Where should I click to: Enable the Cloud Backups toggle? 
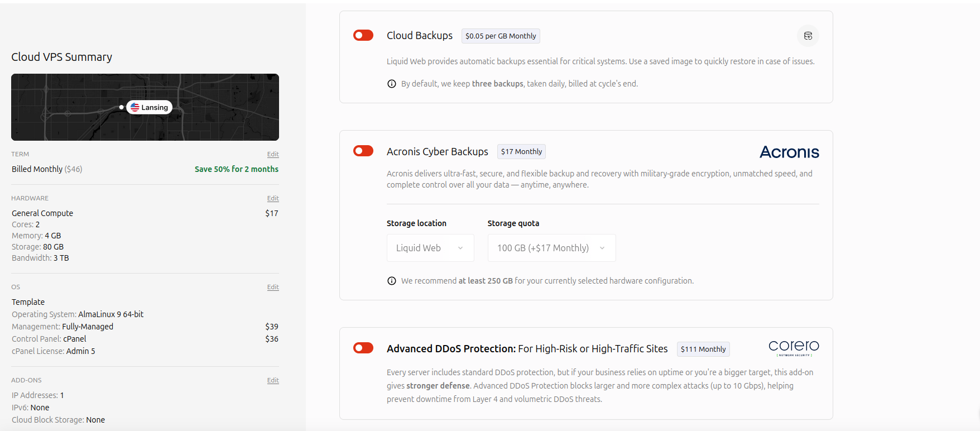click(363, 35)
